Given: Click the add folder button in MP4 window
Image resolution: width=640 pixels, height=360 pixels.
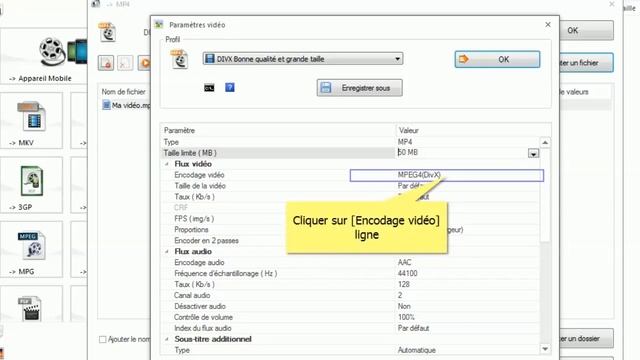Looking at the screenshot, I should point(587,339).
